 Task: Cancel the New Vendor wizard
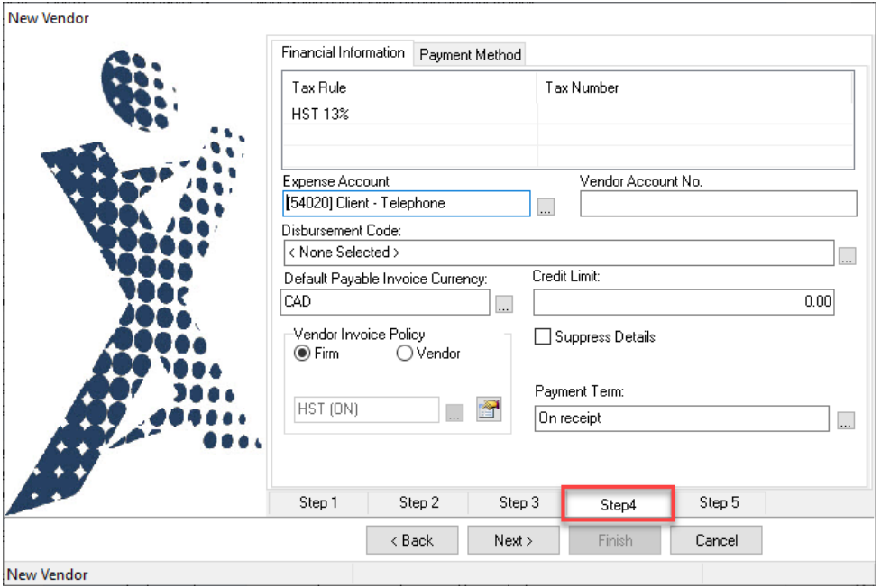coord(716,540)
